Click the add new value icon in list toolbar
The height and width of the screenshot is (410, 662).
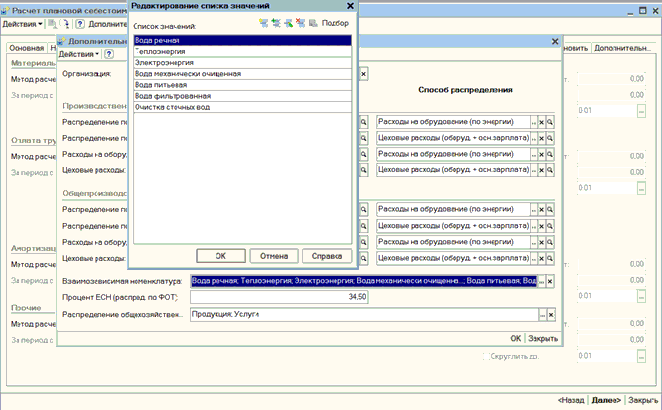pos(263,23)
